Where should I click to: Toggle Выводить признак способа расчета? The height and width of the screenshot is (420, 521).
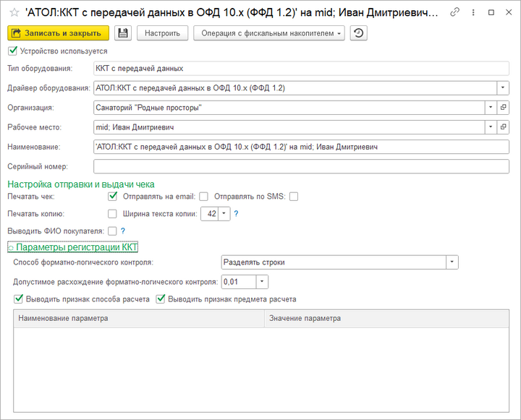[x=18, y=299]
